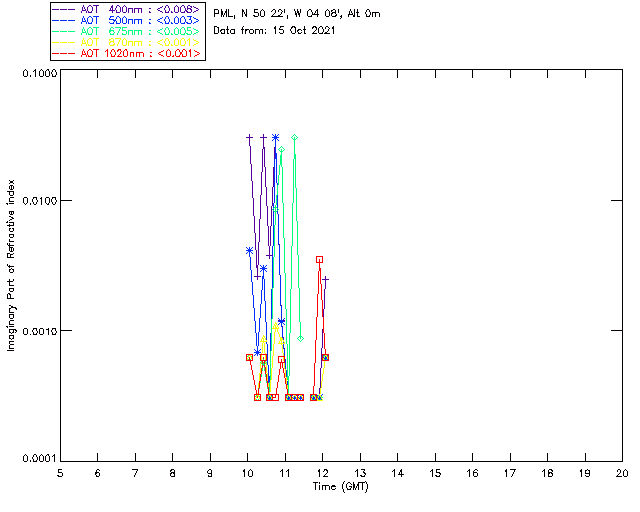Click the grey diamond marker near the top
The height and width of the screenshot is (512, 640).
[x=282, y=149]
